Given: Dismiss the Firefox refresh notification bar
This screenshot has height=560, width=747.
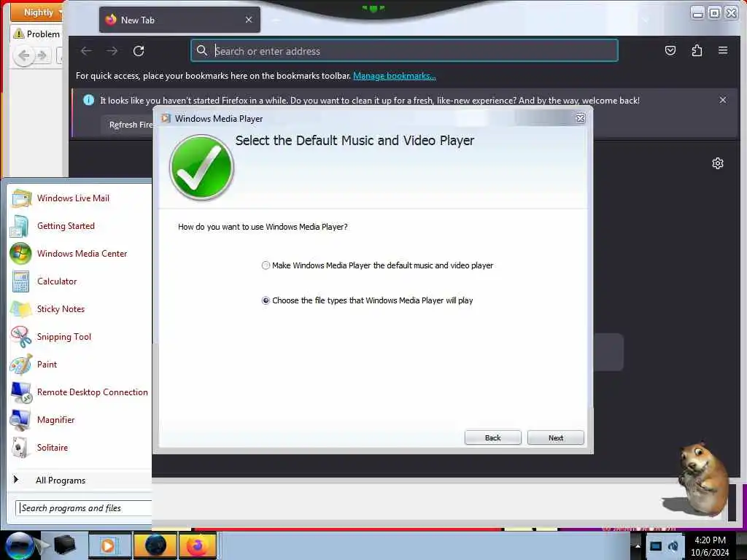Looking at the screenshot, I should 723,100.
